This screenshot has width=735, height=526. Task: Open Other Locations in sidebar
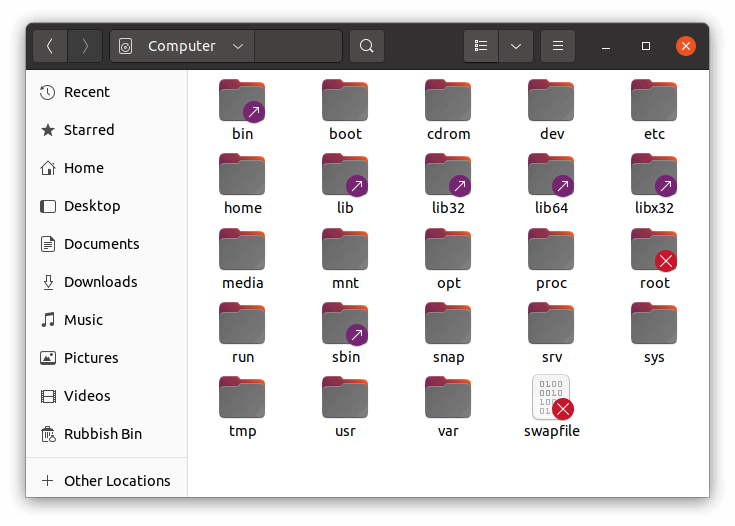116,481
